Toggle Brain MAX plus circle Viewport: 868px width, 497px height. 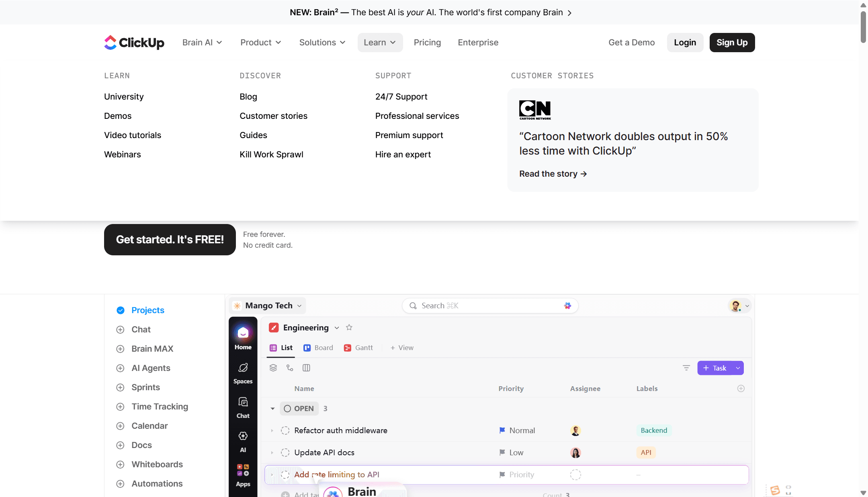[120, 349]
